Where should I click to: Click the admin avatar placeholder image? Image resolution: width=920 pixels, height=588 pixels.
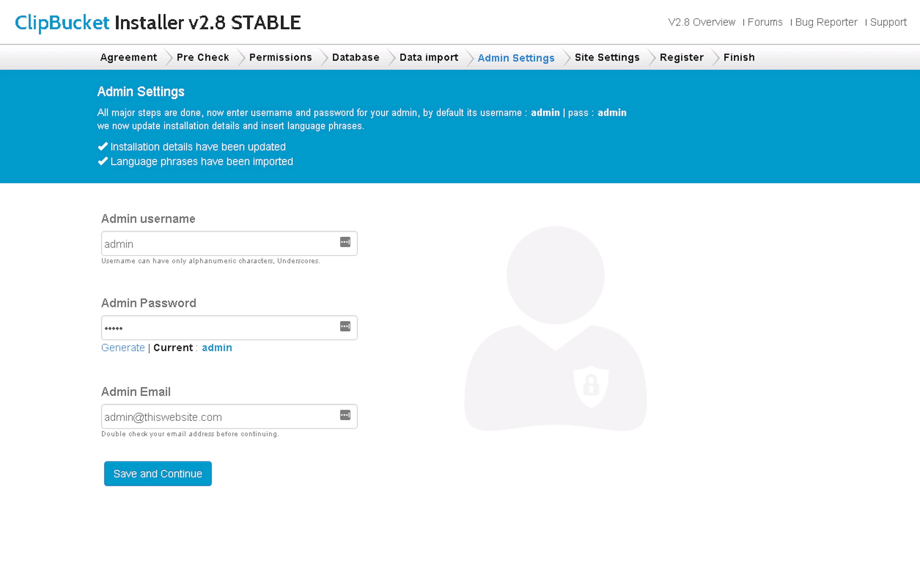[x=555, y=329]
